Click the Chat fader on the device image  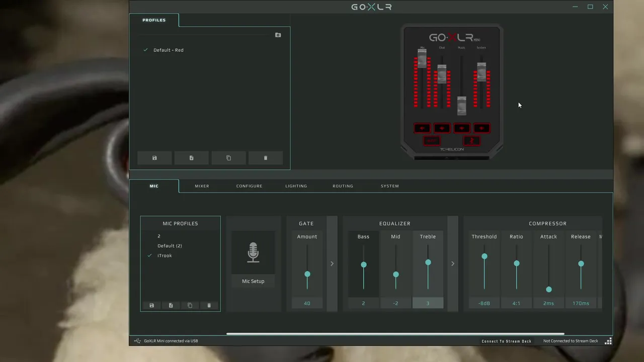click(x=442, y=74)
